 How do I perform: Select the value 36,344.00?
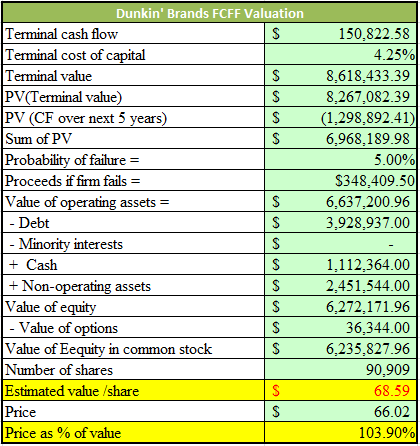378,328
